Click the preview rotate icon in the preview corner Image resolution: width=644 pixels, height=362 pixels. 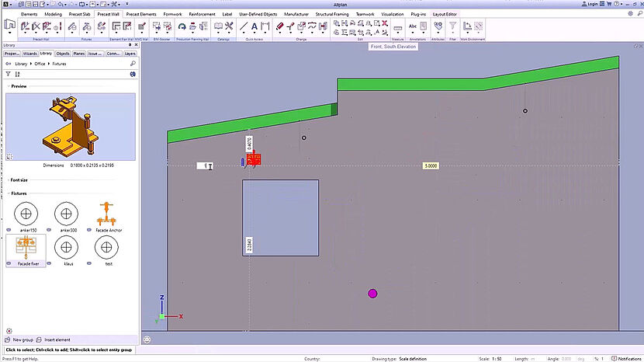coord(9,157)
